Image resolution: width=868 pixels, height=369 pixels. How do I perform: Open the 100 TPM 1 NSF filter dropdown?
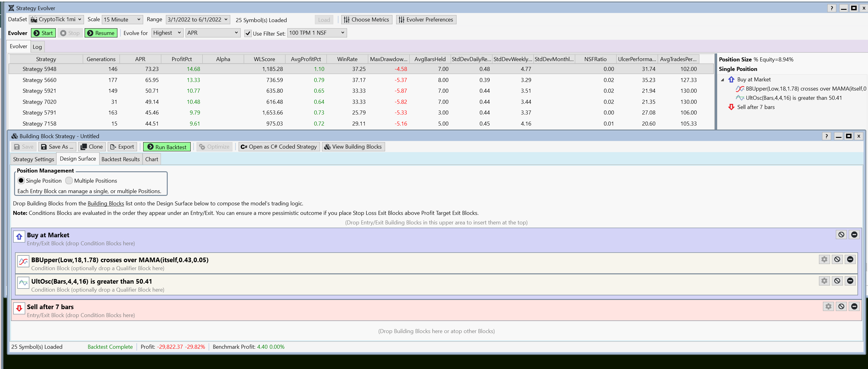(x=316, y=33)
